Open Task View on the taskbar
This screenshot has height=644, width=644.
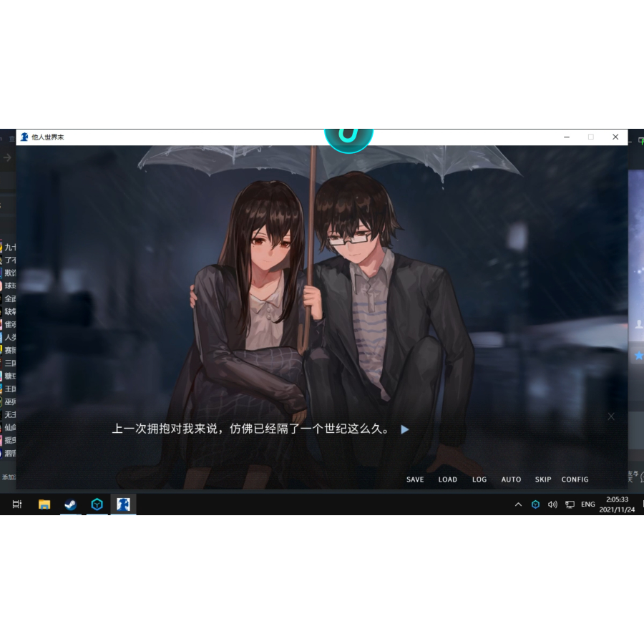[x=17, y=504]
